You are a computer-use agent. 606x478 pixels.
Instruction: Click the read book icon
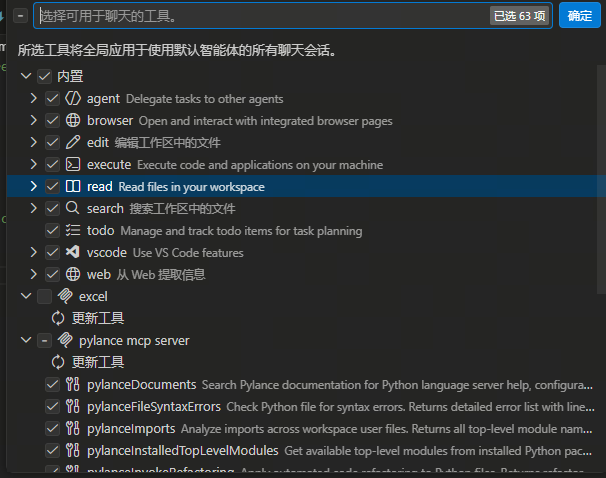73,186
